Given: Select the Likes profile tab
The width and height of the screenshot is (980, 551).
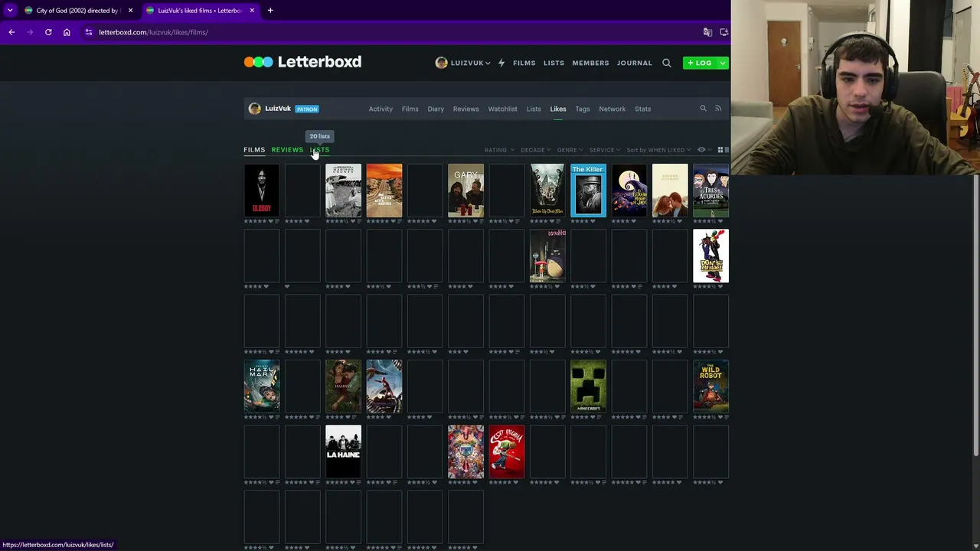Looking at the screenshot, I should (x=558, y=109).
